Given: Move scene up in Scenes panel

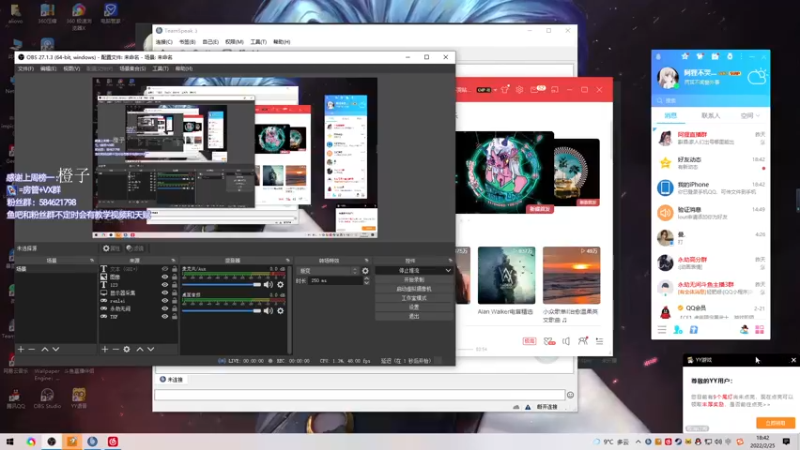Looking at the screenshot, I should 45,349.
